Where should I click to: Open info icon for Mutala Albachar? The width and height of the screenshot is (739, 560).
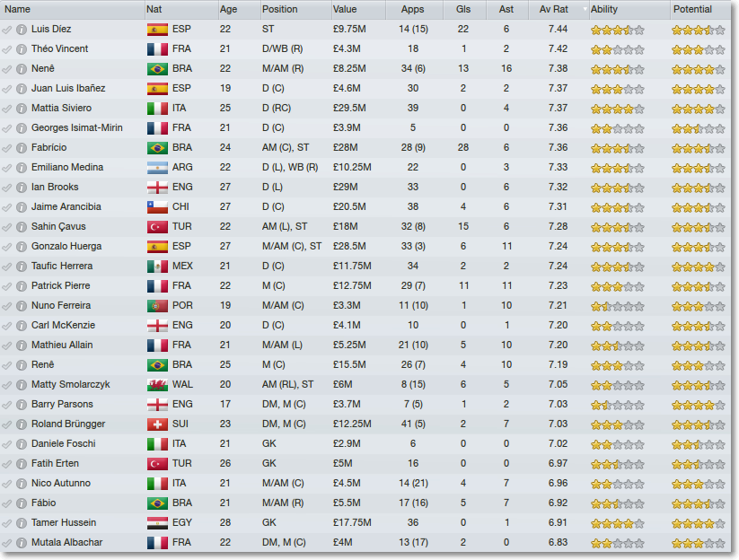coord(22,543)
